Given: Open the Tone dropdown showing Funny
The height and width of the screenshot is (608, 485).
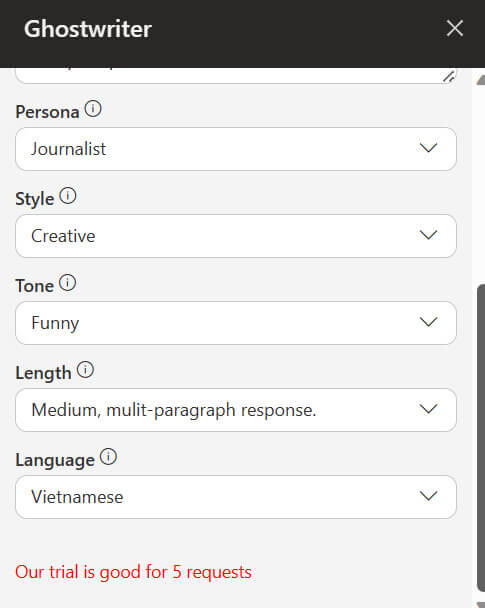Looking at the screenshot, I should pos(236,323).
